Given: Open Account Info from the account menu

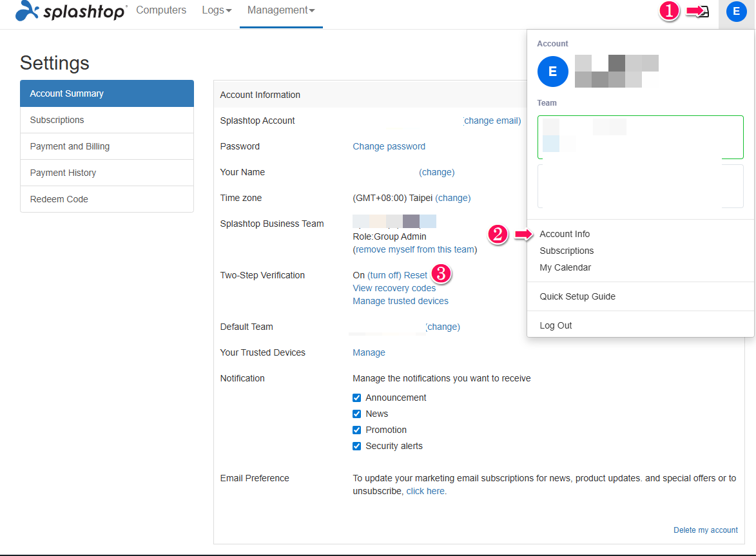Looking at the screenshot, I should point(565,233).
